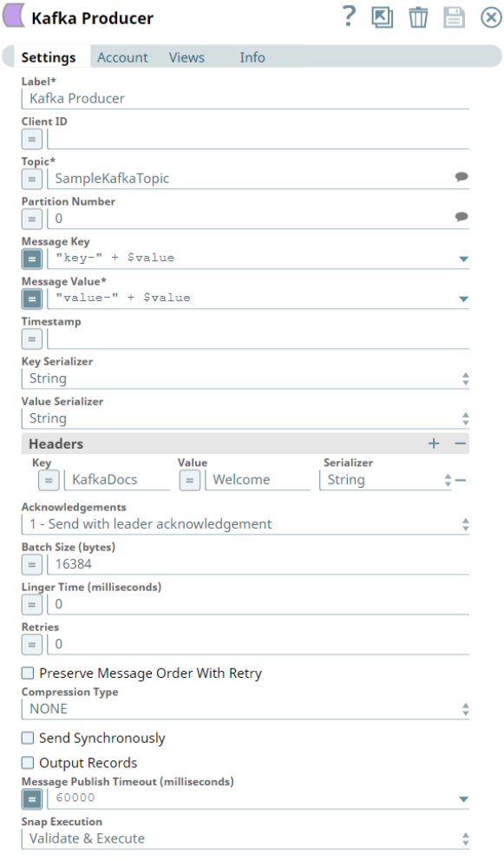Open the Views tab
Viewport: 504px width, 861px height.
click(x=187, y=57)
